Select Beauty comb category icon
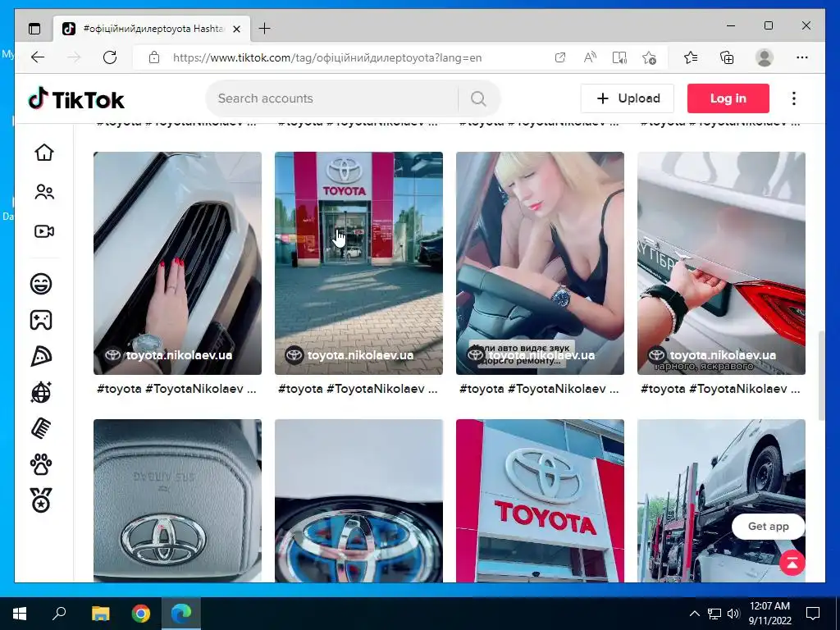The image size is (840, 630). click(x=41, y=428)
